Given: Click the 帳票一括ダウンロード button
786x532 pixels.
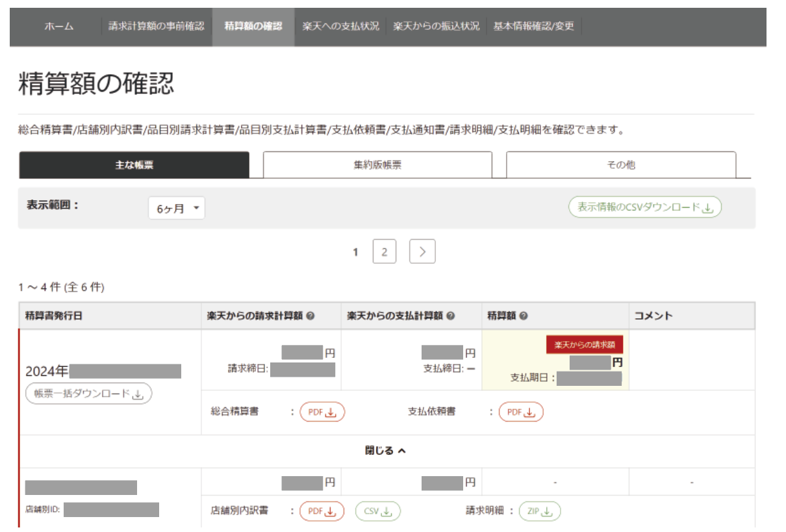Looking at the screenshot, I should (x=88, y=394).
